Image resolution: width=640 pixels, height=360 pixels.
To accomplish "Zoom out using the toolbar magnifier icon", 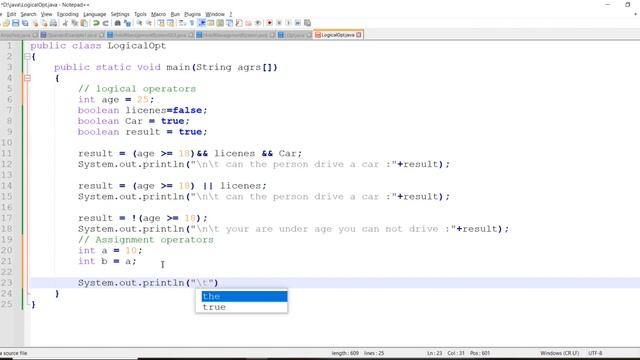I will (149, 23).
